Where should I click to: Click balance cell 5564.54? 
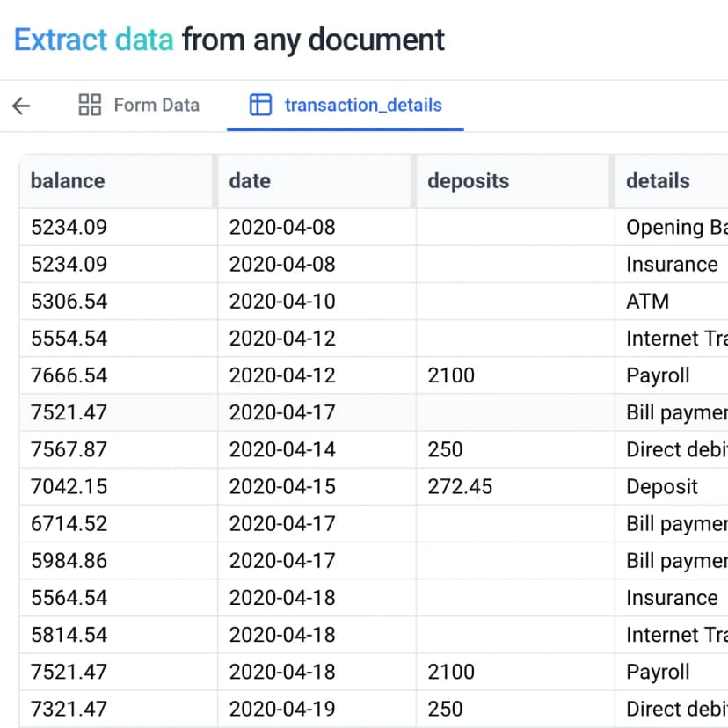point(119,598)
